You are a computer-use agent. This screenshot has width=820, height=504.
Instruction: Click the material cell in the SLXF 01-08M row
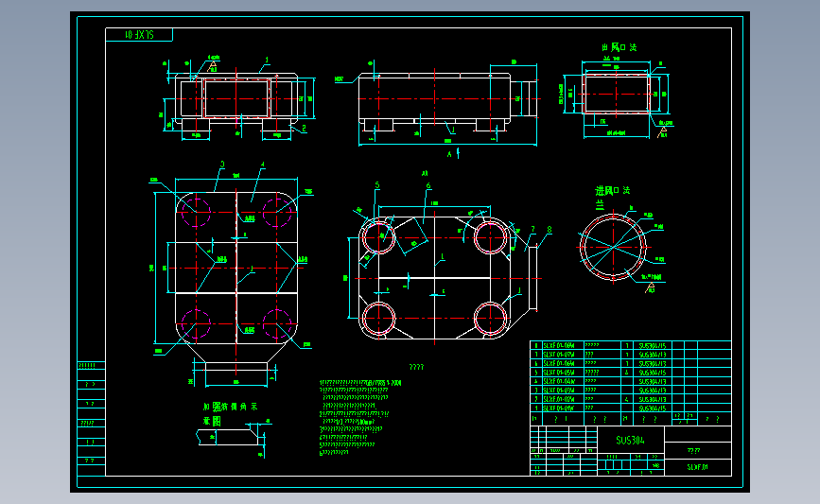click(x=653, y=345)
